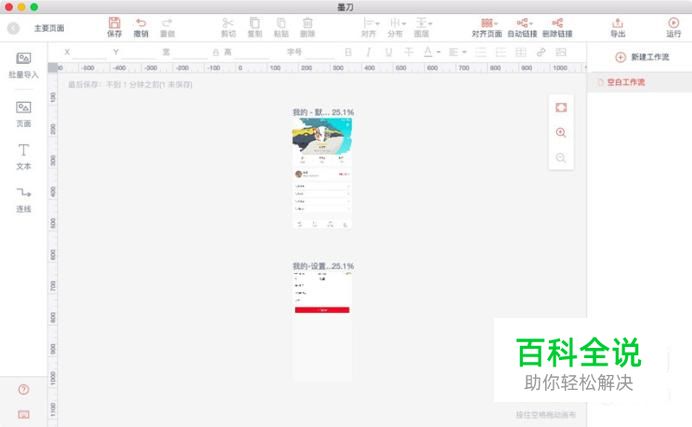Image resolution: width=692 pixels, height=427 pixels.
Task: Click the 宽 width field
Action: pyautogui.click(x=190, y=52)
